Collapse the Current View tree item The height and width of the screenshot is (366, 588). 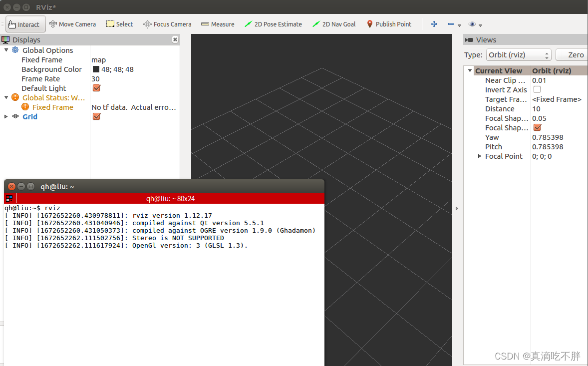pyautogui.click(x=470, y=70)
